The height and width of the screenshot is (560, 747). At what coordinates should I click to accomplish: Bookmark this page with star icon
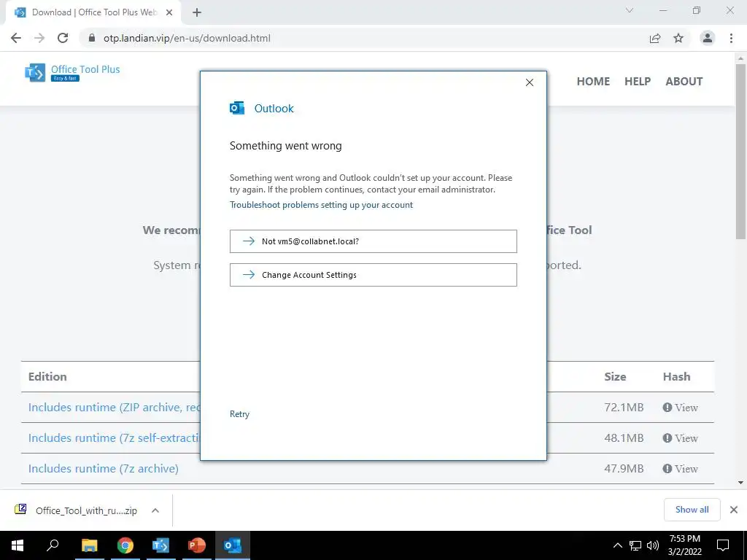(x=678, y=38)
